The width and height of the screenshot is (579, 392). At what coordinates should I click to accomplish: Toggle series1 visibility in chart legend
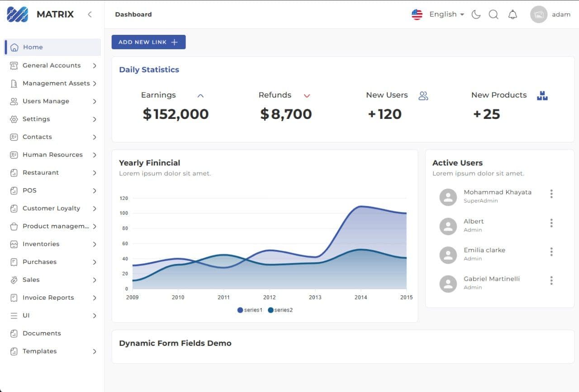point(250,310)
